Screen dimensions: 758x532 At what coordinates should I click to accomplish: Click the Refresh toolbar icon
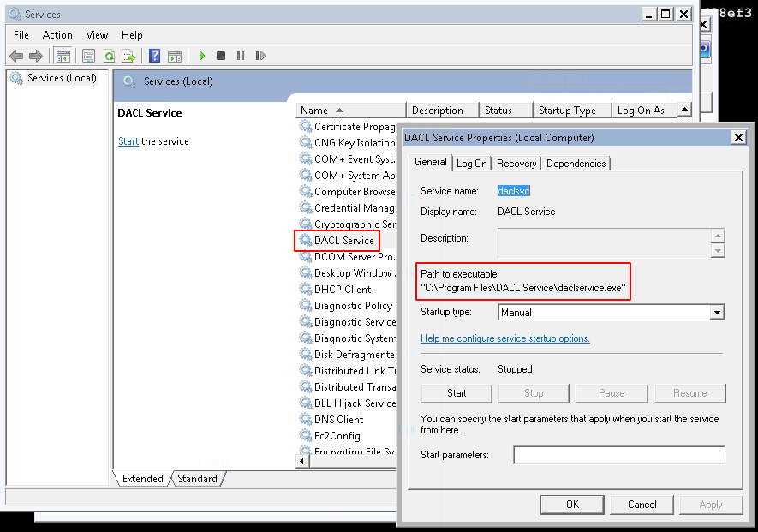click(x=109, y=57)
